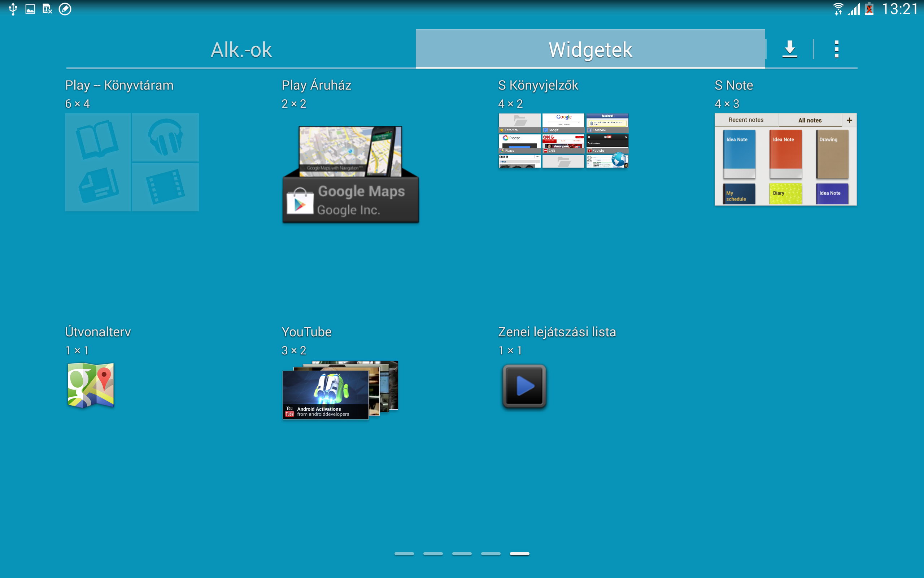
Task: Tap the 'Zenei lejátszási lista' label
Action: tap(557, 332)
